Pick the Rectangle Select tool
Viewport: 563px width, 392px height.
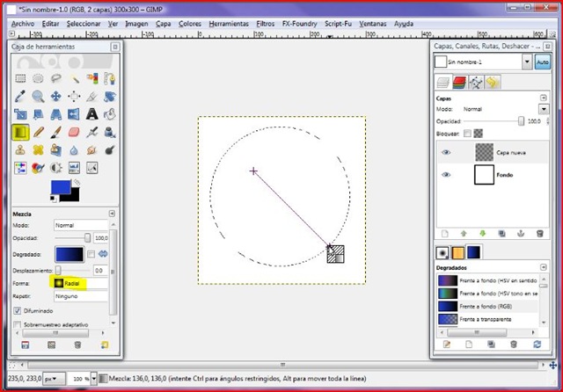[x=20, y=79]
